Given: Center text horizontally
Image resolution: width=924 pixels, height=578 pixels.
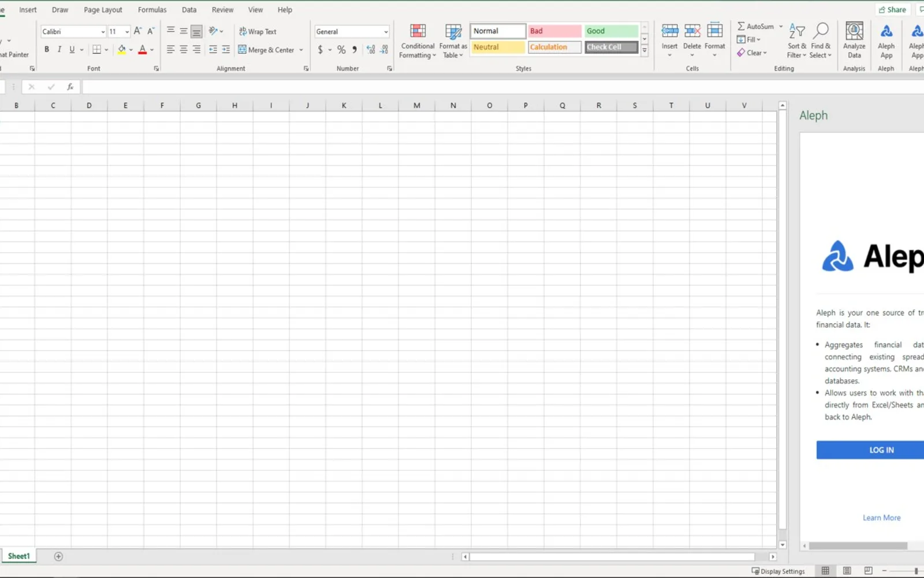Looking at the screenshot, I should 183,50.
